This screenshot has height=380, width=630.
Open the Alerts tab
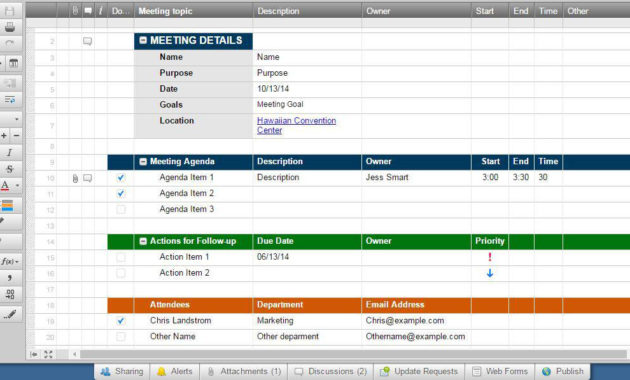click(175, 371)
